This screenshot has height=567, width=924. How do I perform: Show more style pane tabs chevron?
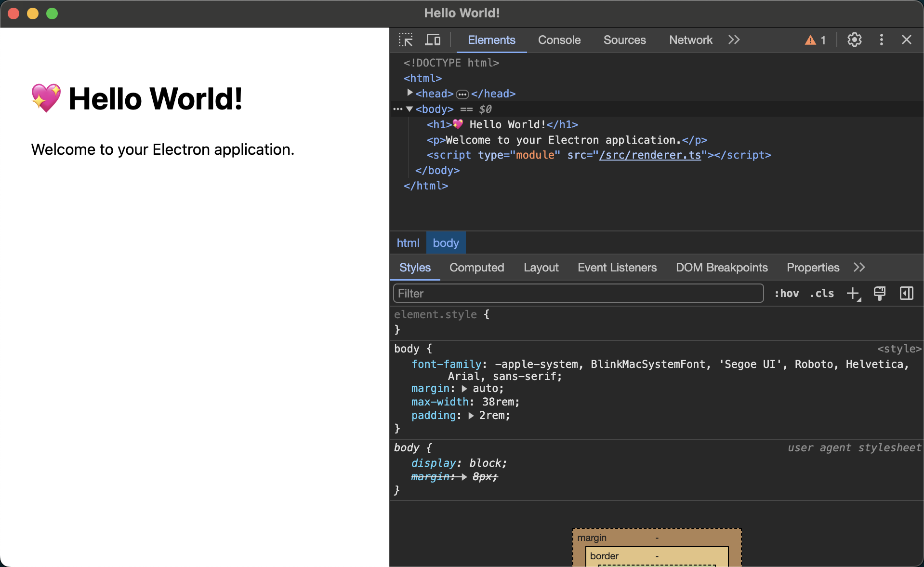tap(859, 268)
